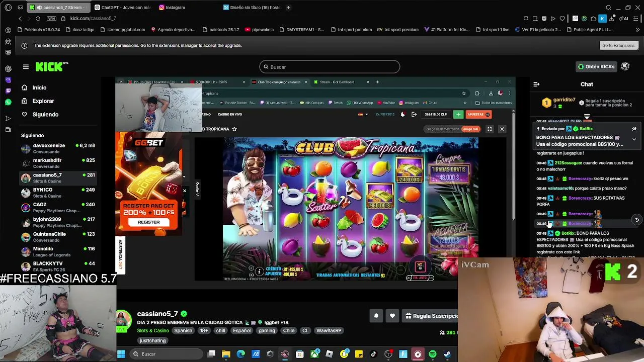Open the pipewakela YouTube bookmark

(259, 30)
